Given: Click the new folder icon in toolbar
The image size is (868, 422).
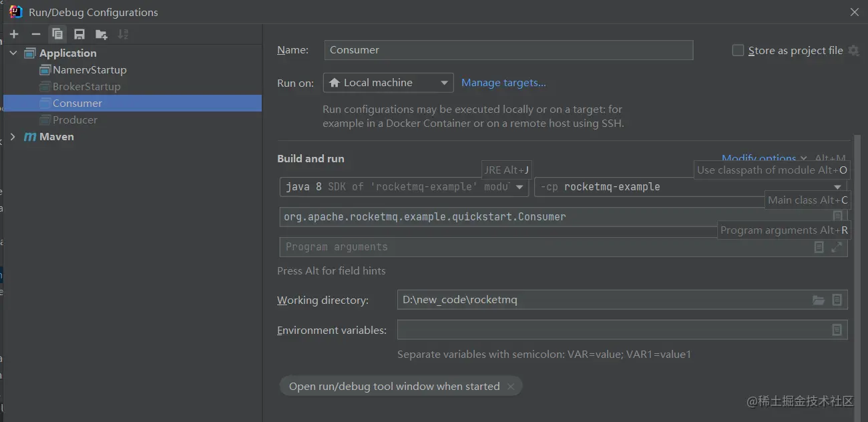Looking at the screenshot, I should coord(101,34).
